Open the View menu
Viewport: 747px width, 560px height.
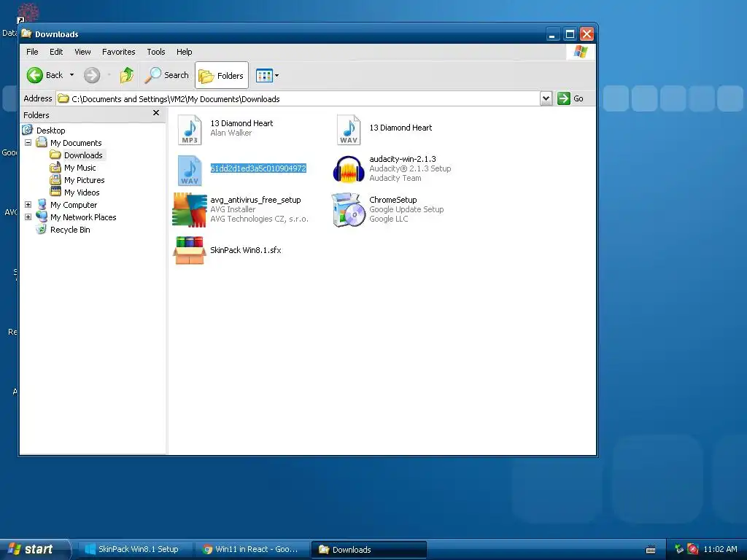pyautogui.click(x=82, y=52)
